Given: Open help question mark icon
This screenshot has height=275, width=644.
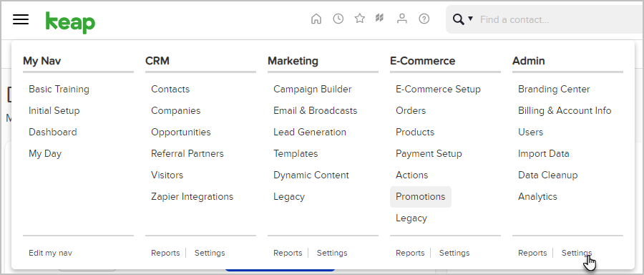Looking at the screenshot, I should pyautogui.click(x=424, y=19).
